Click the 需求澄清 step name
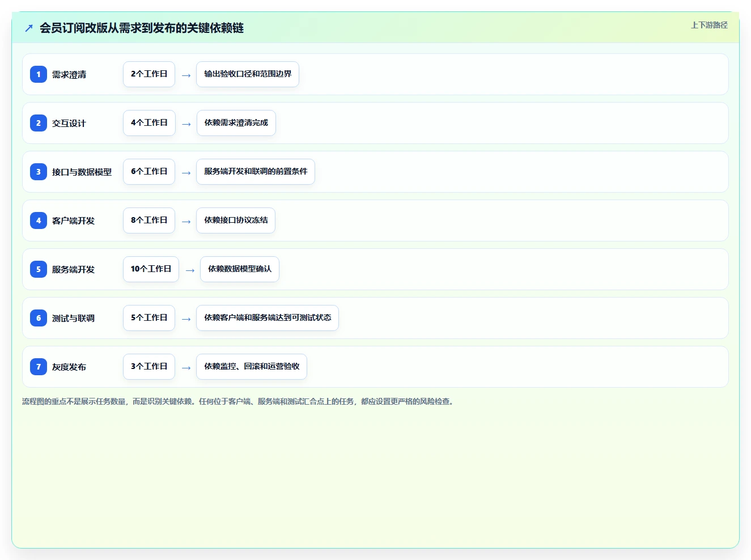751x560 pixels. point(69,74)
